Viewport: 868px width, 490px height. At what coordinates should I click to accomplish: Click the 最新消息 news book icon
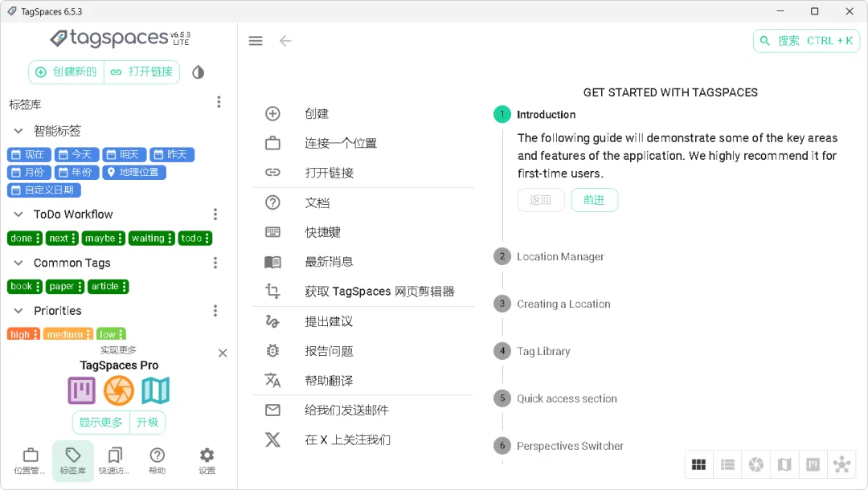click(x=272, y=262)
